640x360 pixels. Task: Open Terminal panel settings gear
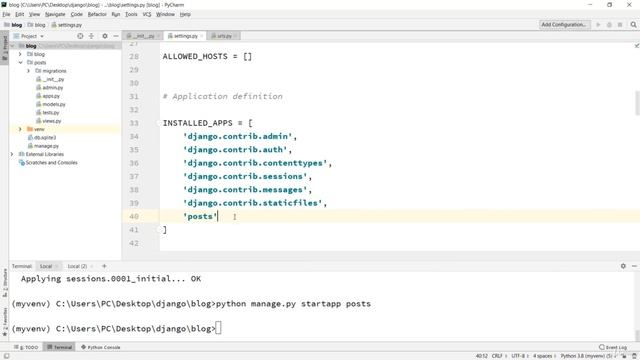coord(623,266)
